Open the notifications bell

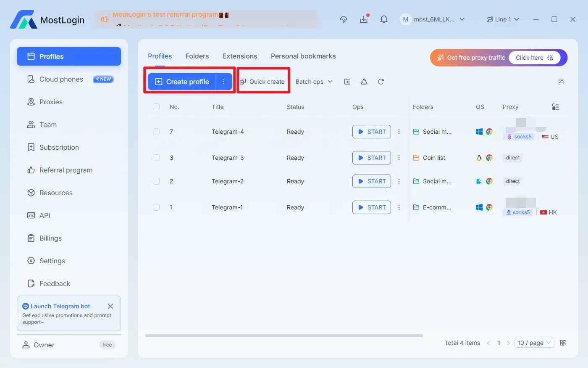(384, 19)
